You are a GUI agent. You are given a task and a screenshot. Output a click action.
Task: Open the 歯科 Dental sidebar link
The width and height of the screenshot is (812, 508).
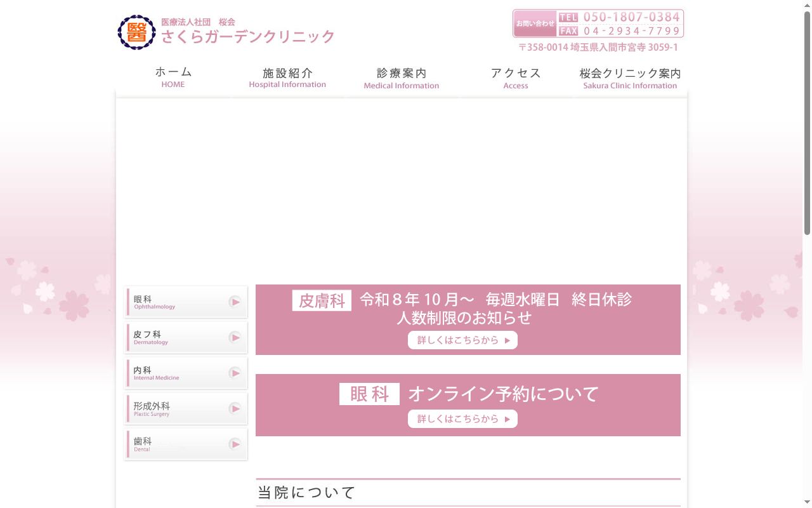click(x=186, y=444)
